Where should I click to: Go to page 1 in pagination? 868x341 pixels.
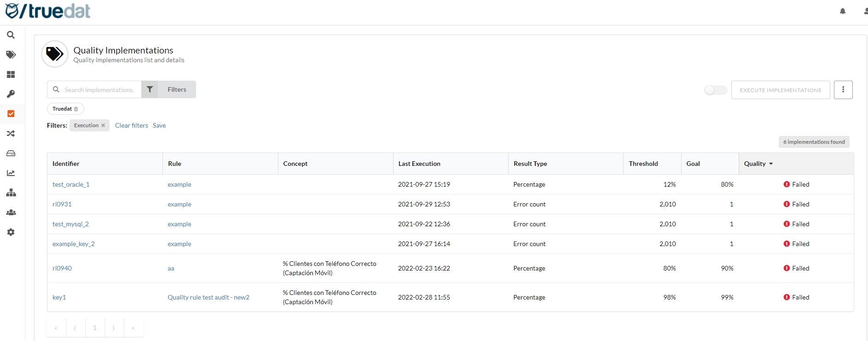click(x=95, y=328)
